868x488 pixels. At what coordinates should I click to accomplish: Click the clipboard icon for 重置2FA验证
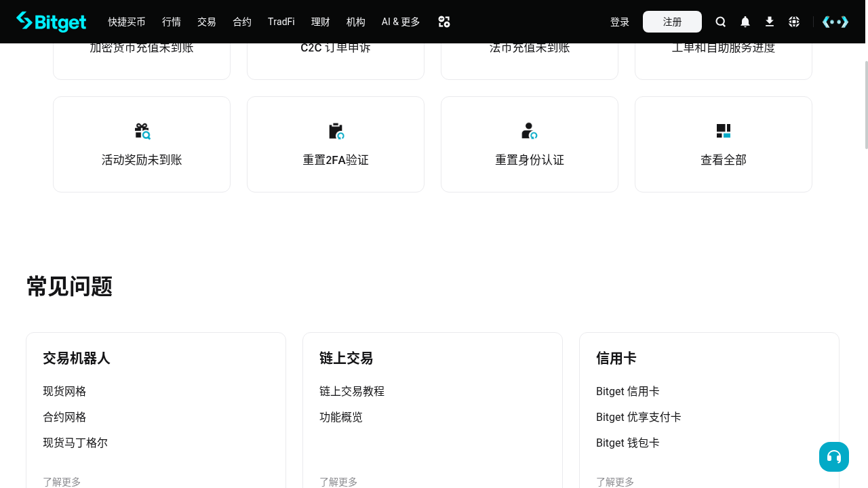click(x=336, y=131)
